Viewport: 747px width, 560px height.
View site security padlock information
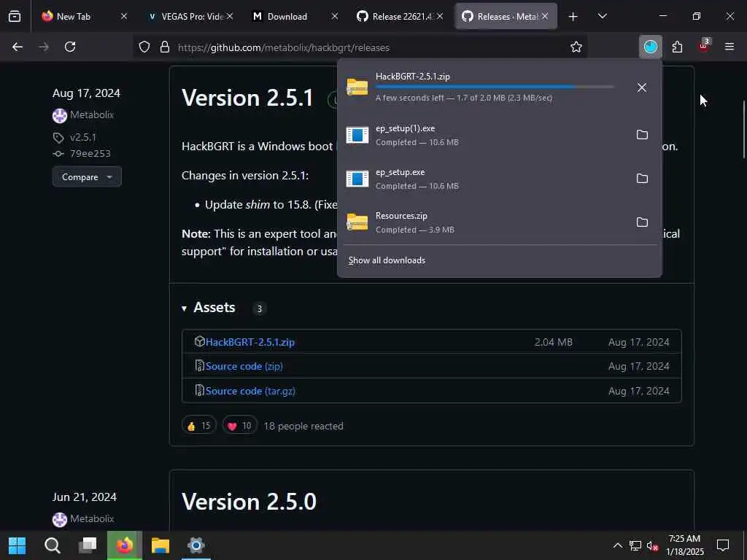(165, 47)
